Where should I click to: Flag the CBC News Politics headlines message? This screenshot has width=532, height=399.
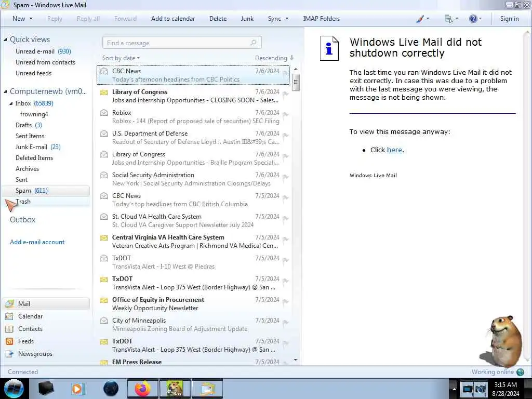[x=286, y=73]
